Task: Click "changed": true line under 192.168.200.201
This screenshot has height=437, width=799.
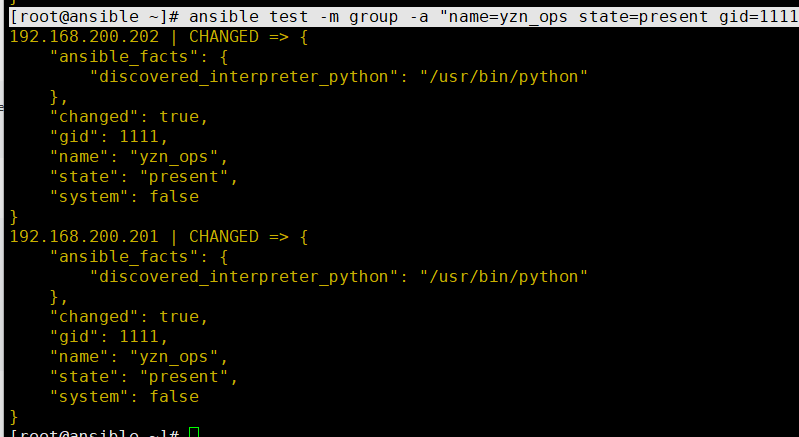Action: tap(129, 317)
